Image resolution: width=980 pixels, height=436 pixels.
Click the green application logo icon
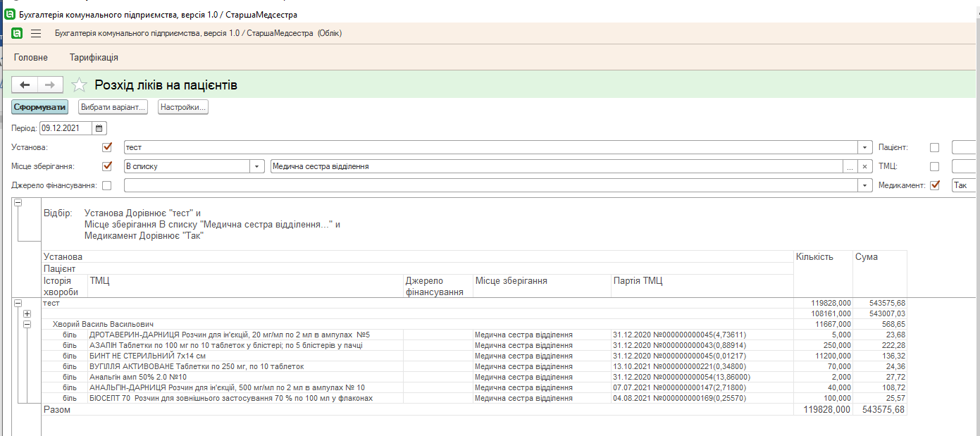17,33
